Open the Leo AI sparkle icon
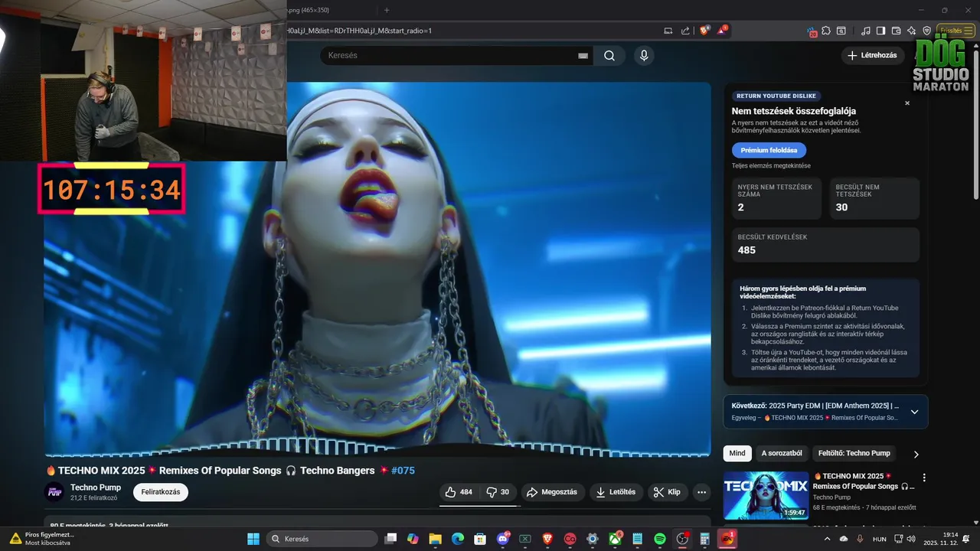 coord(911,31)
